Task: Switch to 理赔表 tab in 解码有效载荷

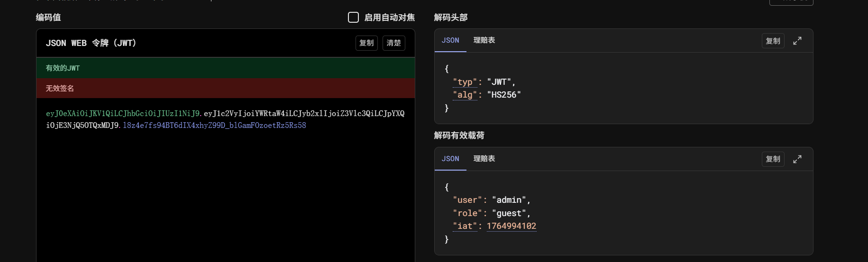Action: click(x=484, y=159)
